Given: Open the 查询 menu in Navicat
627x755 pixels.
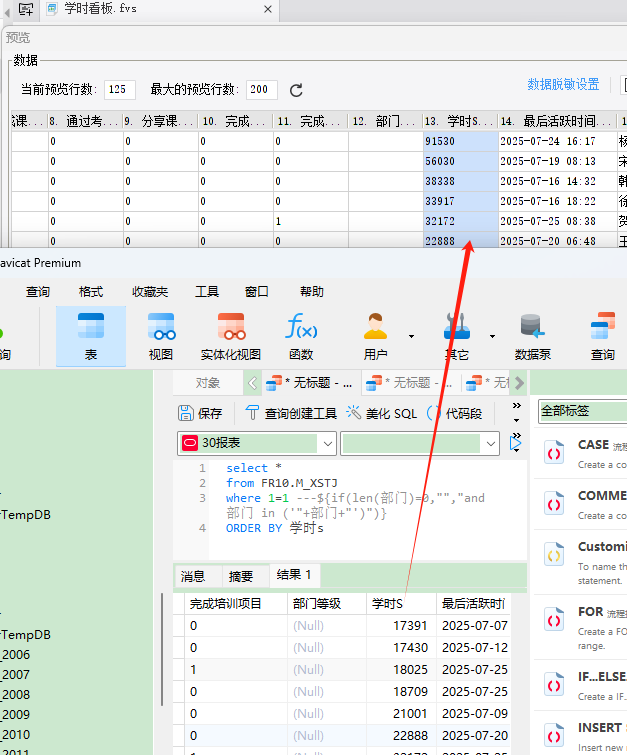Looking at the screenshot, I should [38, 292].
